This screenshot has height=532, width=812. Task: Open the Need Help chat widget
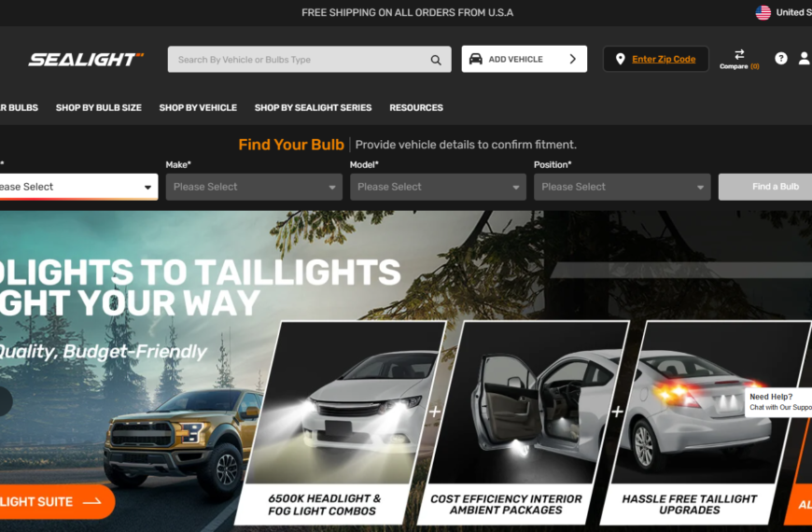(778, 401)
